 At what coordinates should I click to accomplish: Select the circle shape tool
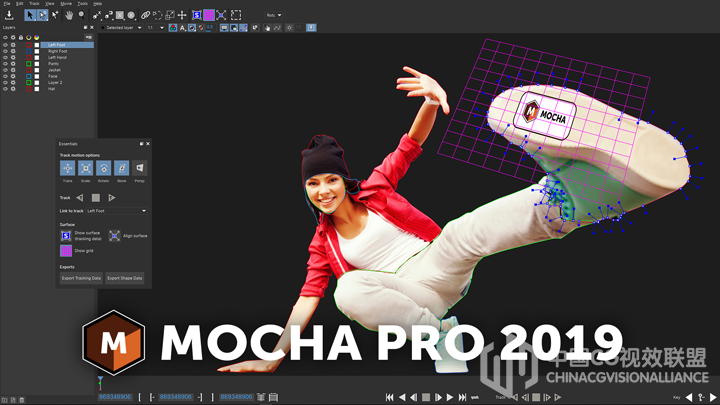[x=131, y=15]
